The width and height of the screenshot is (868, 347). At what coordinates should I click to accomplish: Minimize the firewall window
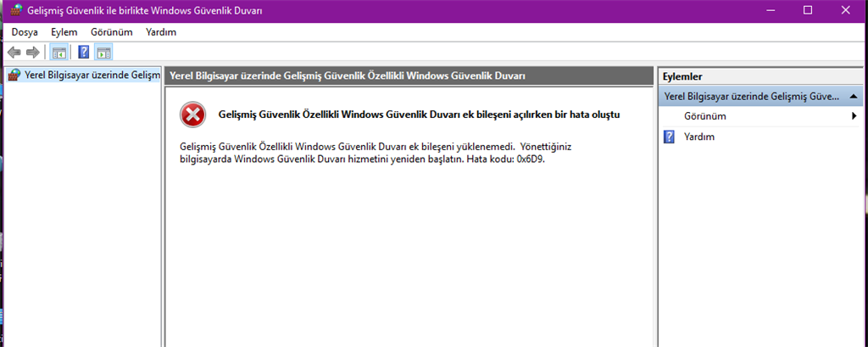tap(770, 10)
